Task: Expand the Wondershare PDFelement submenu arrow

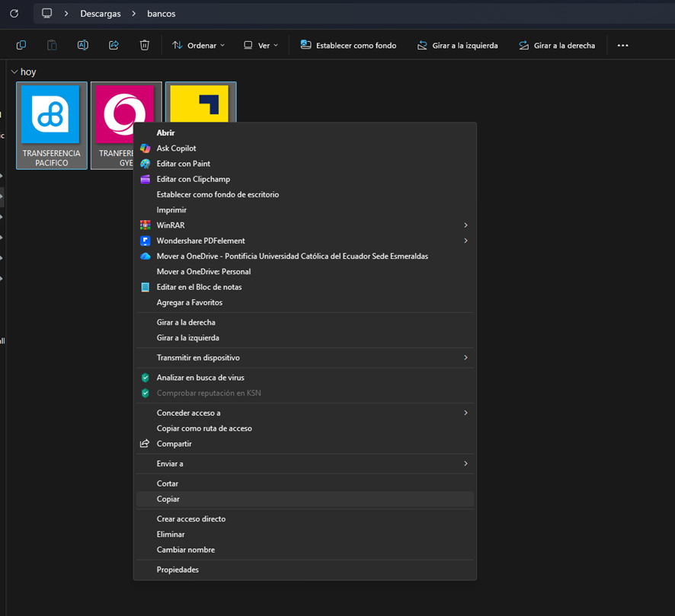Action: coord(465,241)
